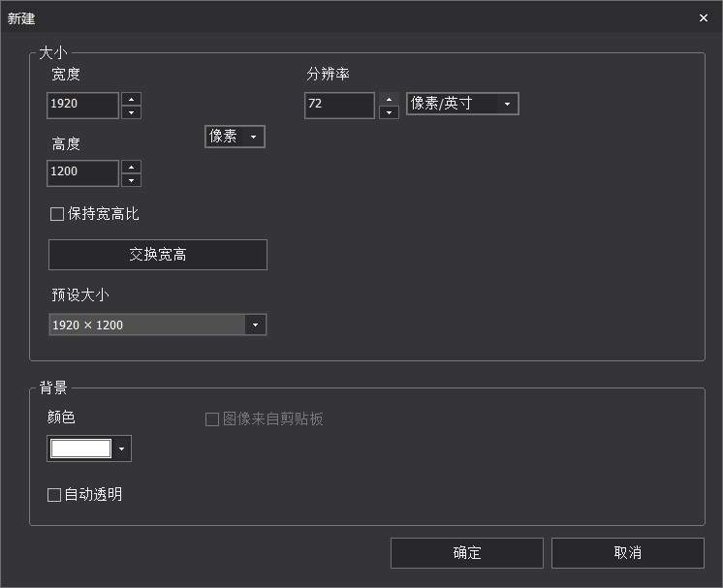Decrease width with the down arrow
The width and height of the screenshot is (723, 588).
(132, 112)
